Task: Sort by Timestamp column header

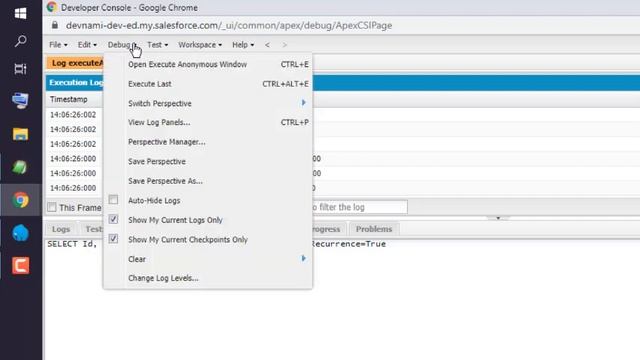Action: pos(69,99)
